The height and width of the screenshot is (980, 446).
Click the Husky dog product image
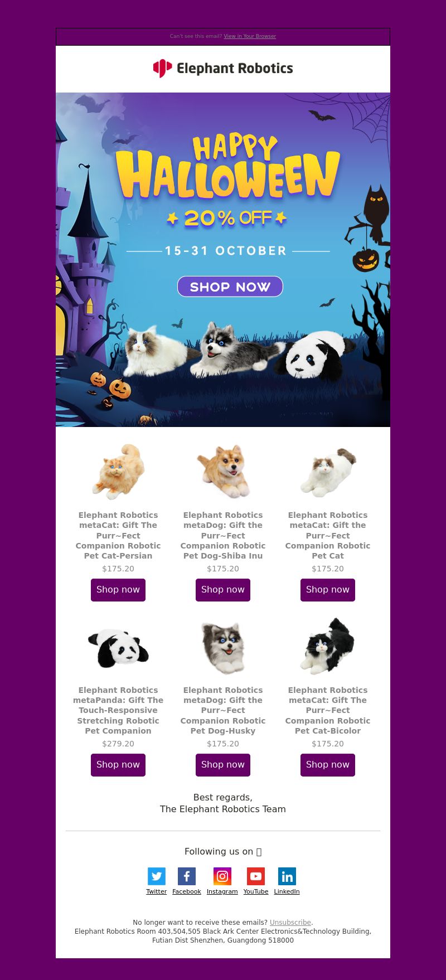pyautogui.click(x=223, y=647)
